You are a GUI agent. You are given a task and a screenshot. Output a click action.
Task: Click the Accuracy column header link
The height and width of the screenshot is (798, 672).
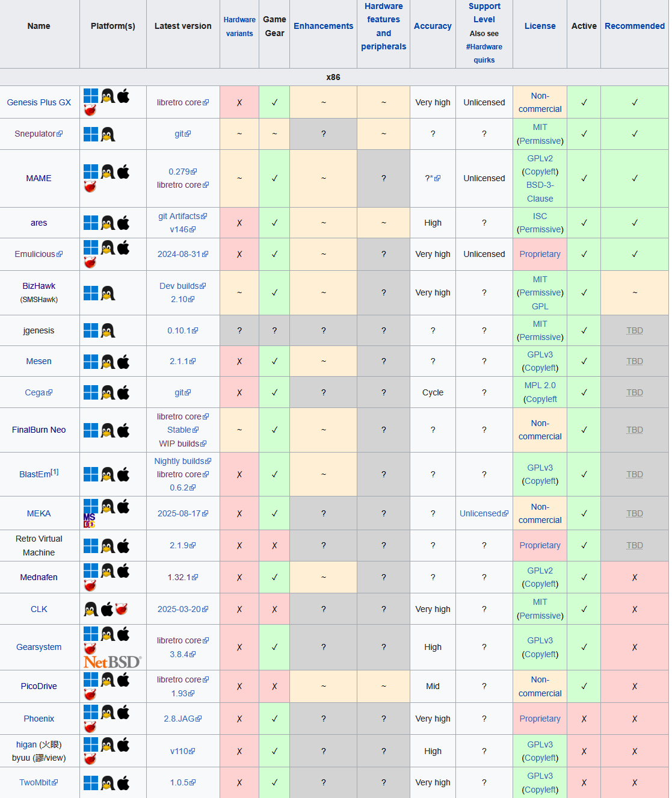pos(433,26)
